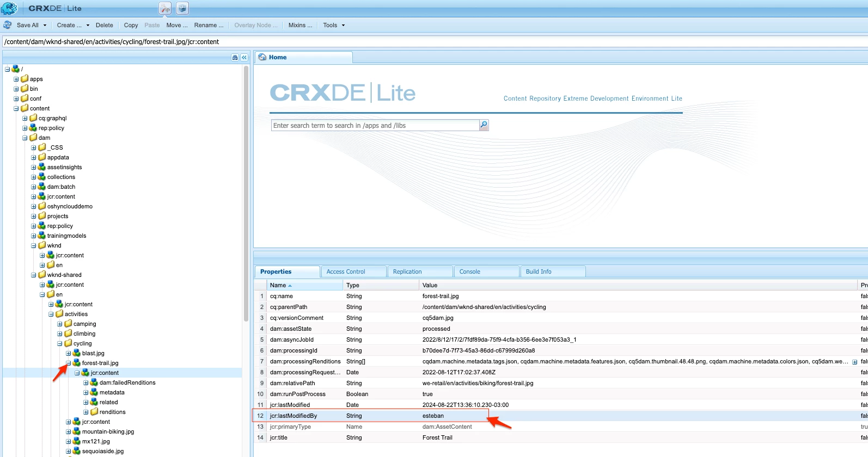Click the trainingmodels node icon
The height and width of the screenshot is (457, 868).
pos(42,236)
